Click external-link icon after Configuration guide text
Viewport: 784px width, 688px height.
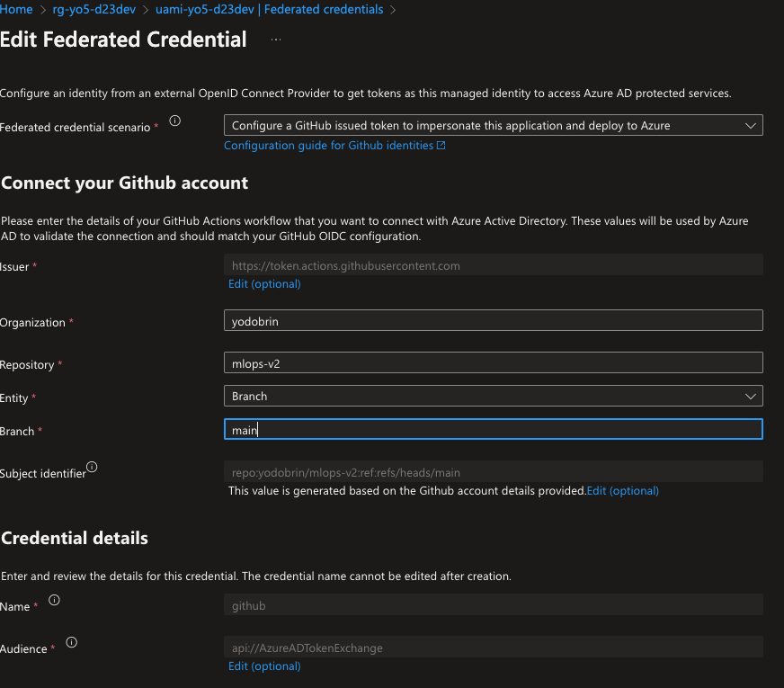441,146
